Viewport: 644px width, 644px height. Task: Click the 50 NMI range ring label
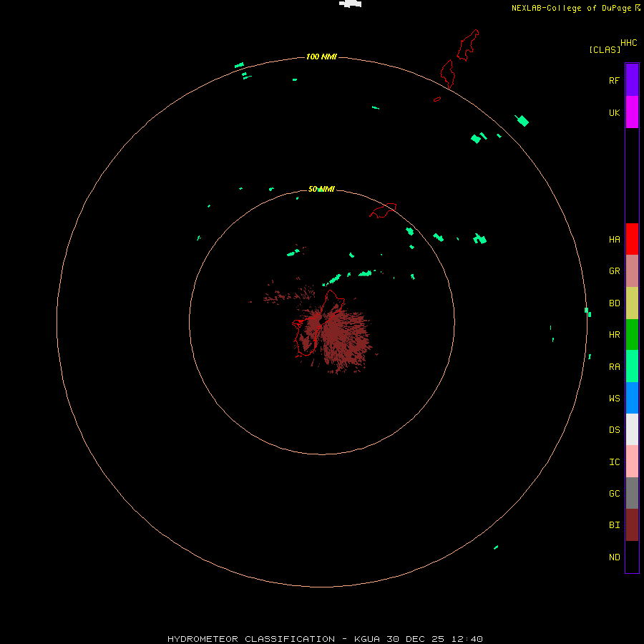[321, 189]
